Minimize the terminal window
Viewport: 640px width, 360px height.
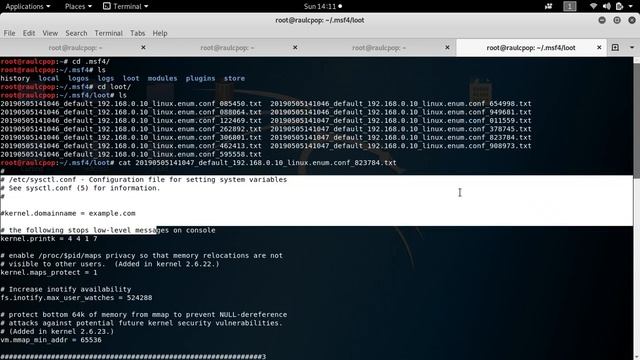tap(602, 20)
